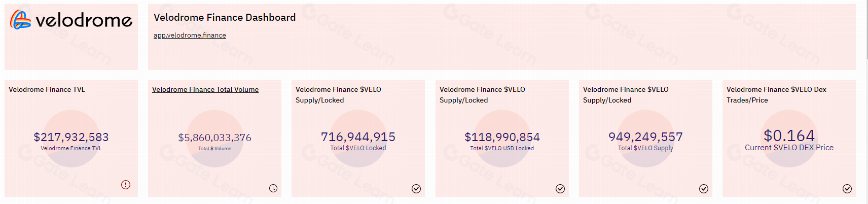Screen dimensions: 868x204
Task: Click the 716,944,915 locked VELO figure
Action: click(x=358, y=137)
